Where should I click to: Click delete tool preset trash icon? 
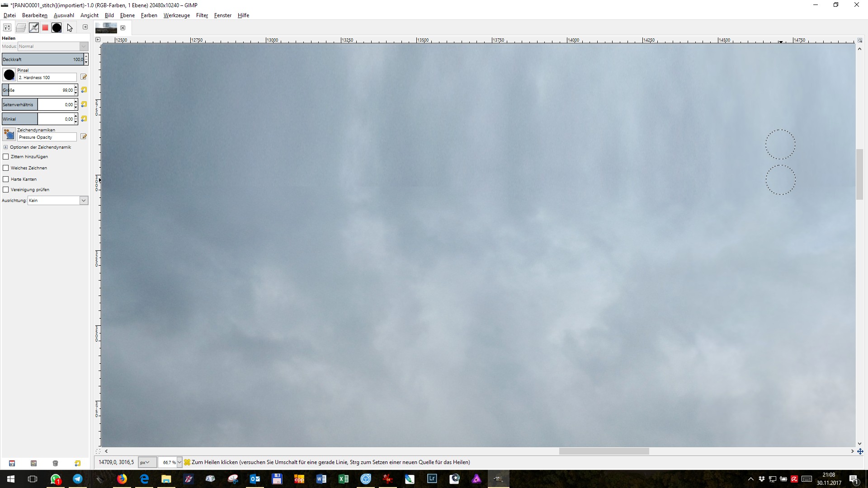coord(55,463)
